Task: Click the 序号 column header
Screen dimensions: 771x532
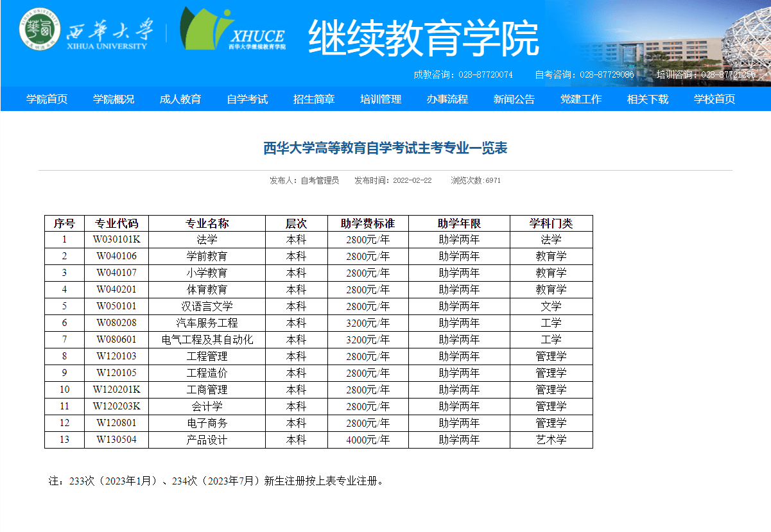Action: (x=64, y=223)
